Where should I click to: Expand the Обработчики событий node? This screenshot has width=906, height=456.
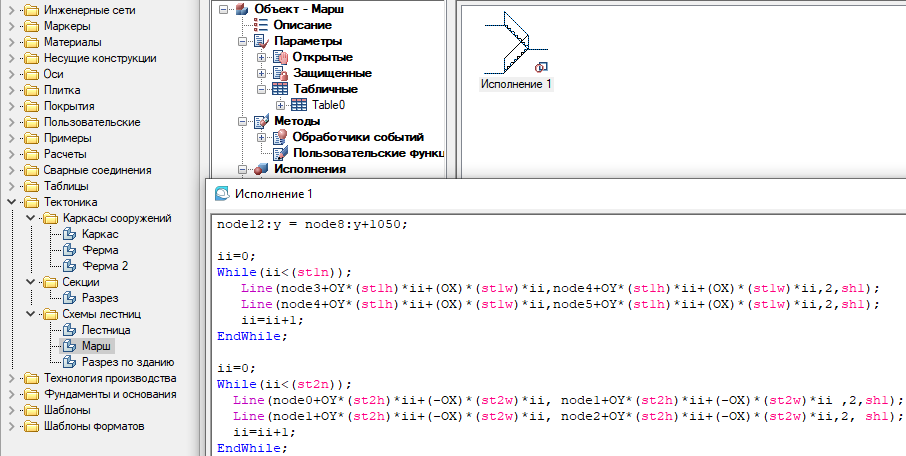(x=261, y=137)
